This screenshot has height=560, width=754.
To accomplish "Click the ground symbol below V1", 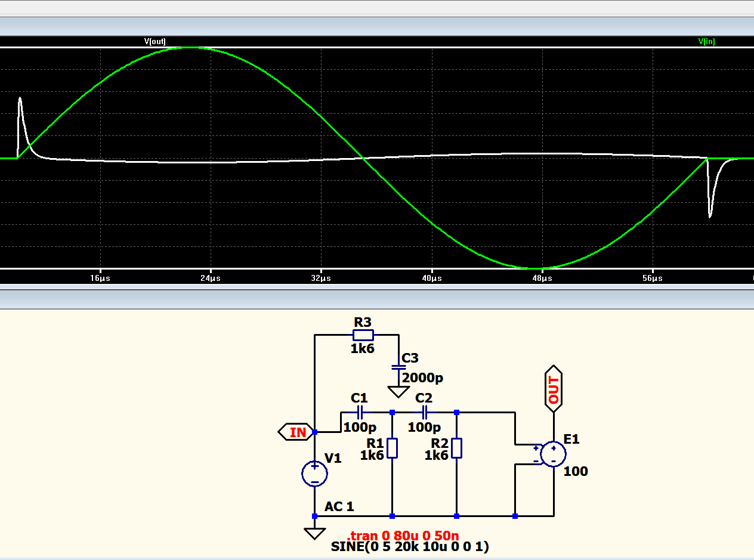I will (314, 533).
